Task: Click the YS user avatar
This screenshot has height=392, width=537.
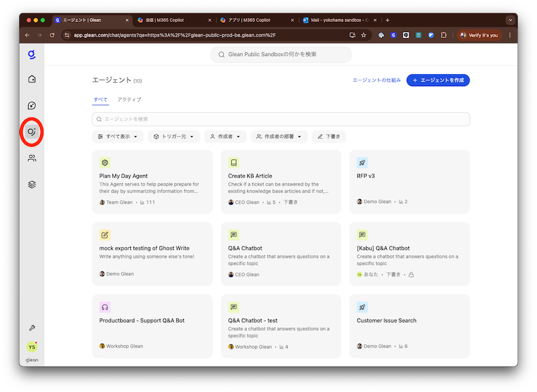Action: pyautogui.click(x=32, y=347)
